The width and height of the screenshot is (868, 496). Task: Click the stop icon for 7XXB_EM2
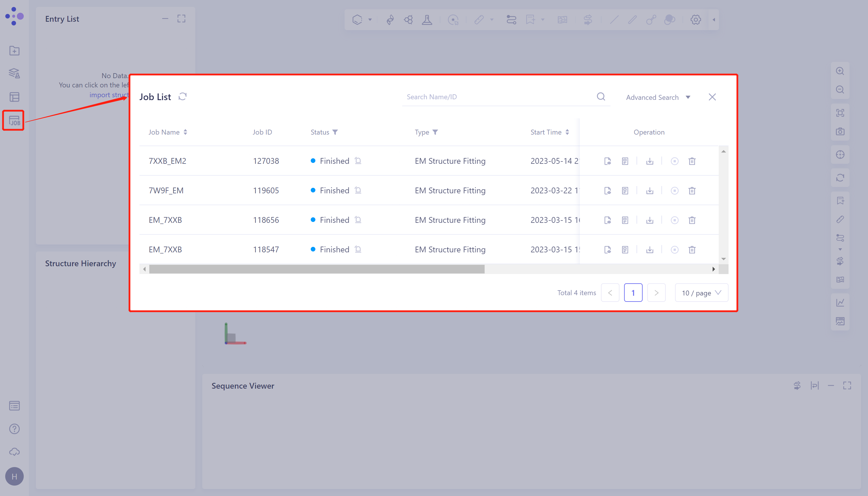point(674,161)
